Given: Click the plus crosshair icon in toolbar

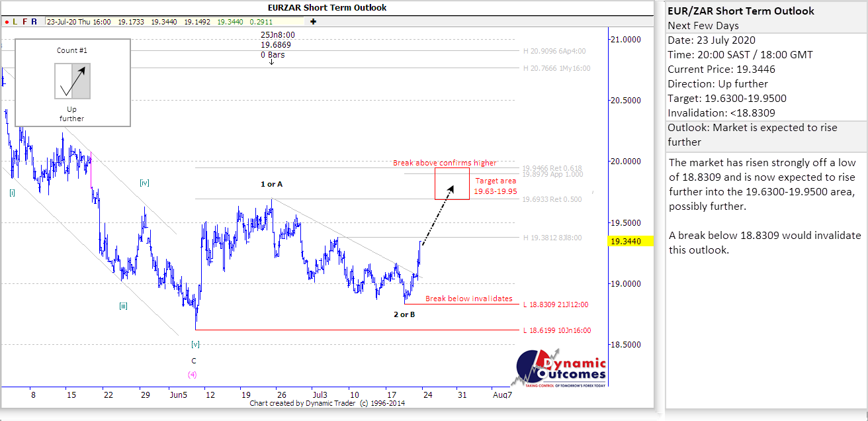Looking at the screenshot, I should (313, 22).
